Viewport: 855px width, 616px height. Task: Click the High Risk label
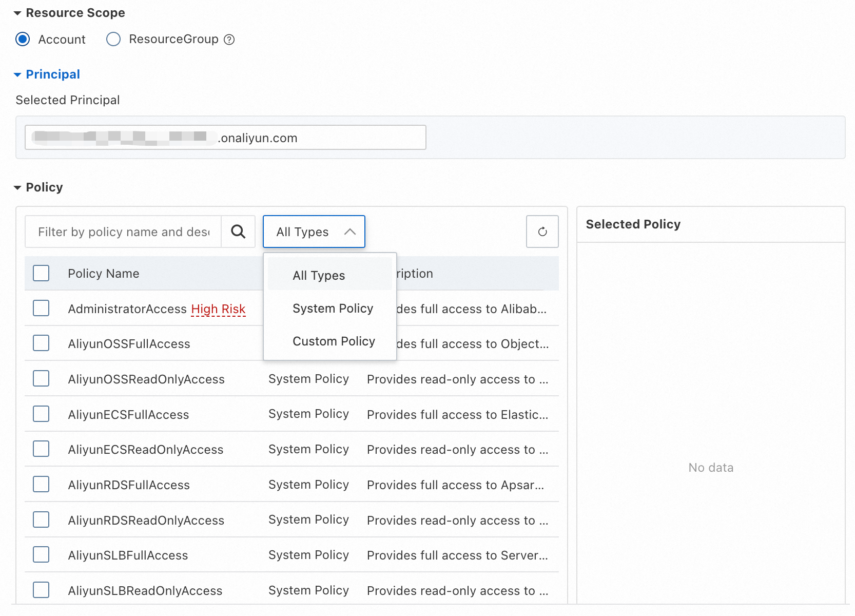218,309
